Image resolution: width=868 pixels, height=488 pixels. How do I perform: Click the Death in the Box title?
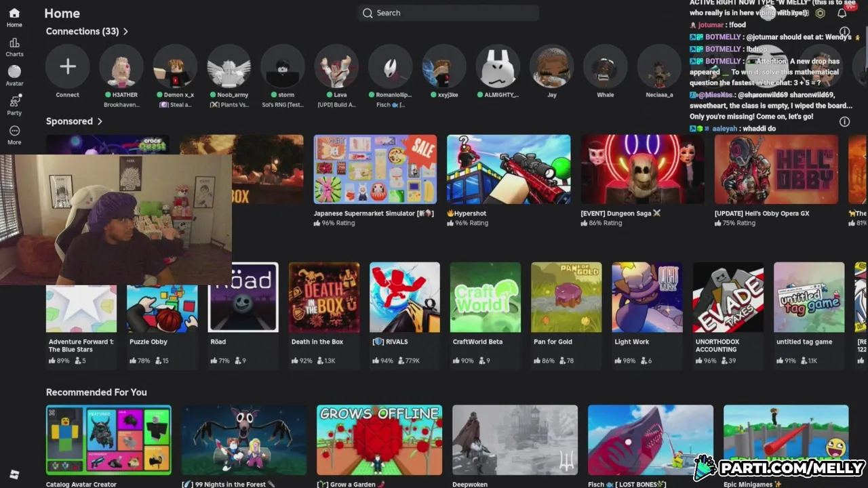(317, 342)
